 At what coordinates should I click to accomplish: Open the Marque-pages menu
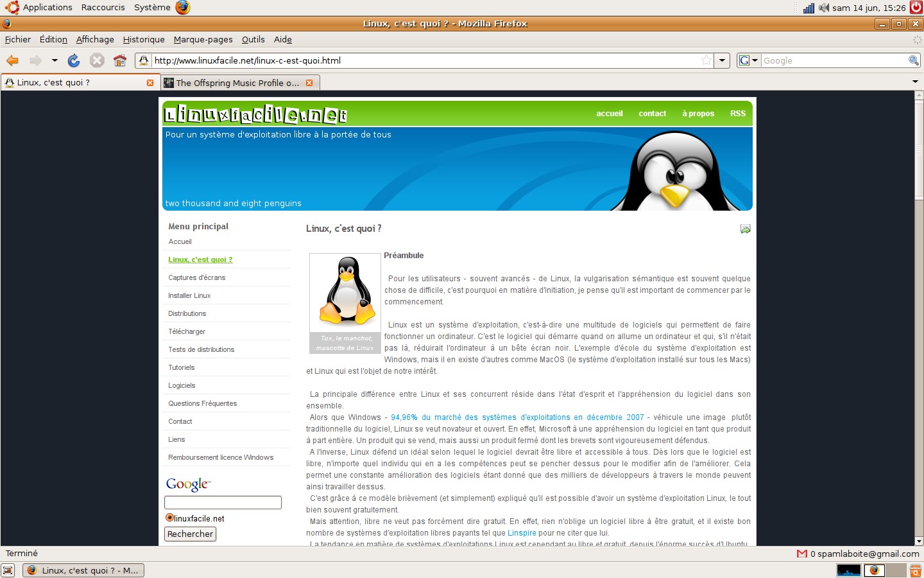point(203,39)
